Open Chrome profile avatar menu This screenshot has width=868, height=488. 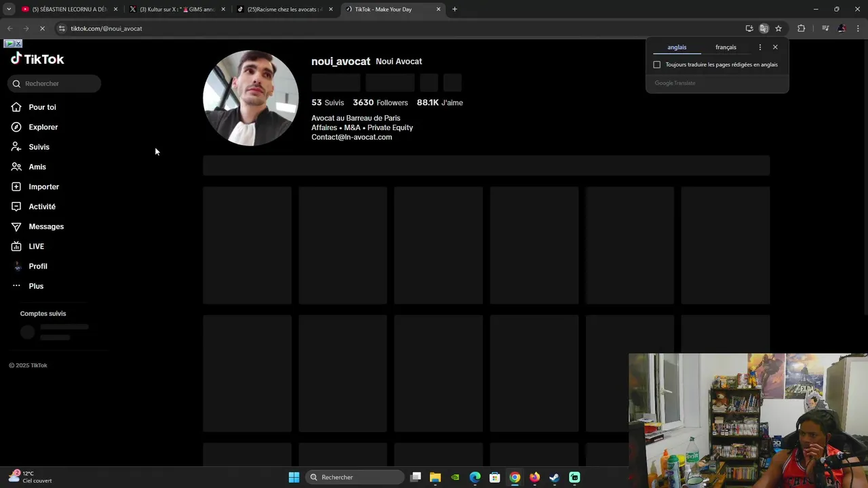point(842,28)
